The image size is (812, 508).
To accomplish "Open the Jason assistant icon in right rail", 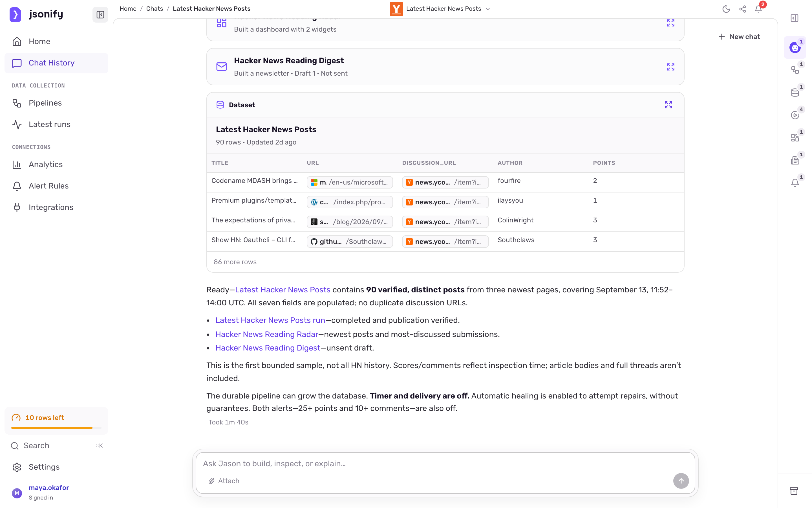I will [795, 47].
